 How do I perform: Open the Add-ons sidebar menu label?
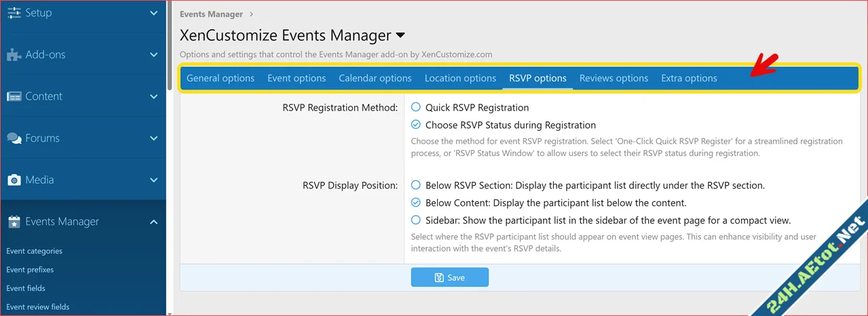coord(45,55)
